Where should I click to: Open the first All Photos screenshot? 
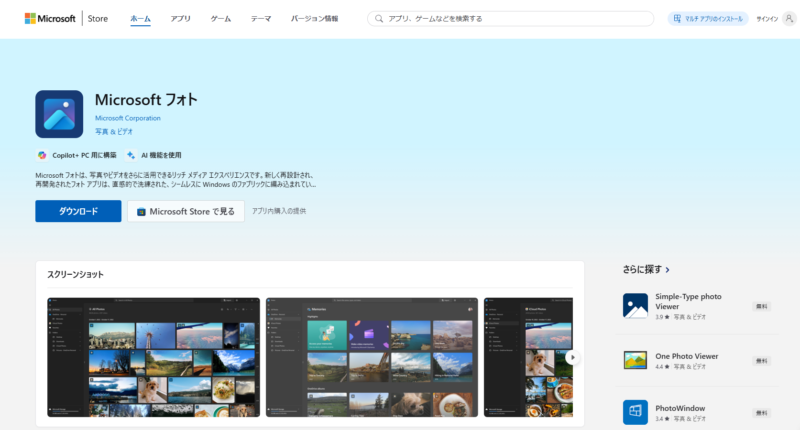click(x=154, y=357)
